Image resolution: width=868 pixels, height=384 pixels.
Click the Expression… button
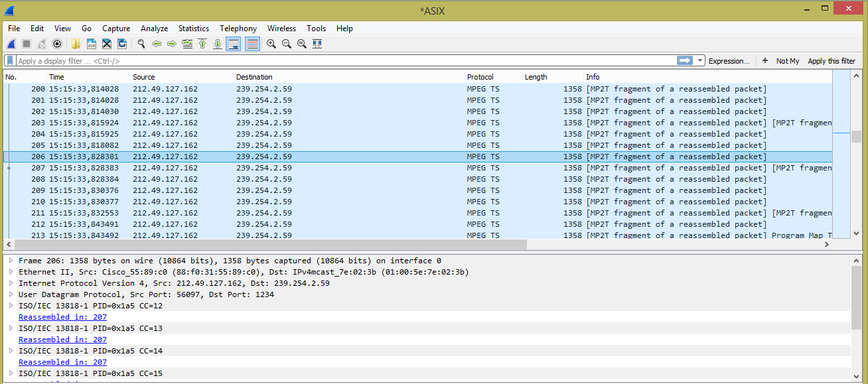729,61
